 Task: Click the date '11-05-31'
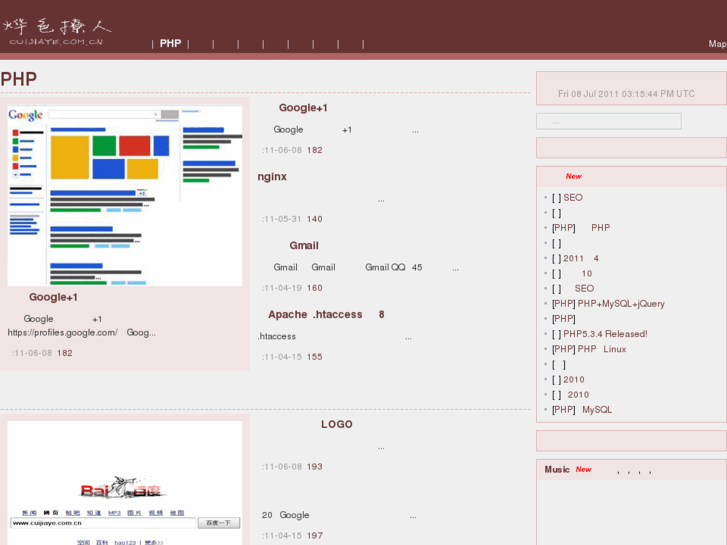pyautogui.click(x=283, y=219)
